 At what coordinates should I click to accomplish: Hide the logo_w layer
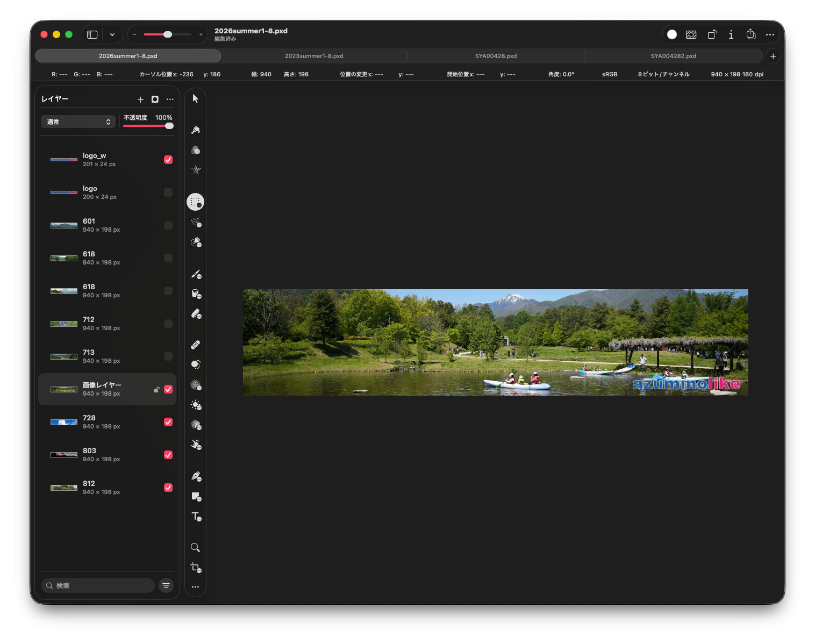click(168, 160)
